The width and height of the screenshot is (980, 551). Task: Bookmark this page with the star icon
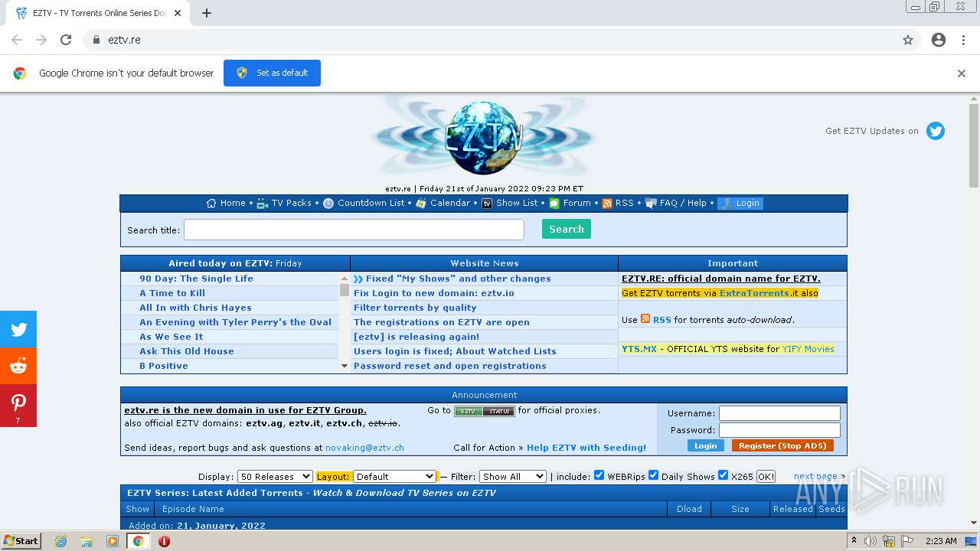click(x=908, y=40)
